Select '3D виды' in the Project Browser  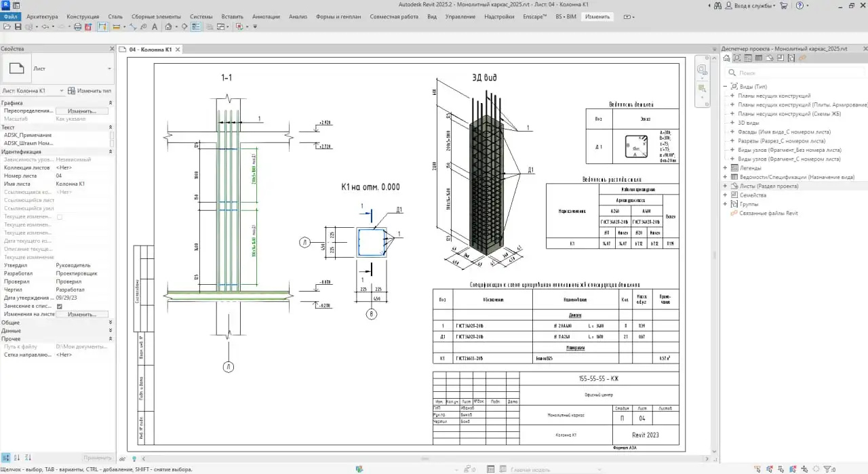pyautogui.click(x=748, y=123)
